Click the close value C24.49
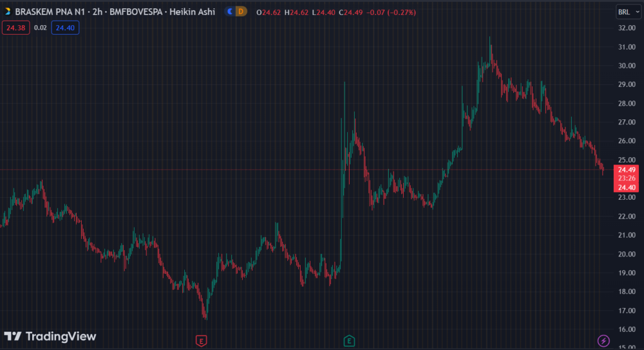This screenshot has width=644, height=350. point(351,13)
